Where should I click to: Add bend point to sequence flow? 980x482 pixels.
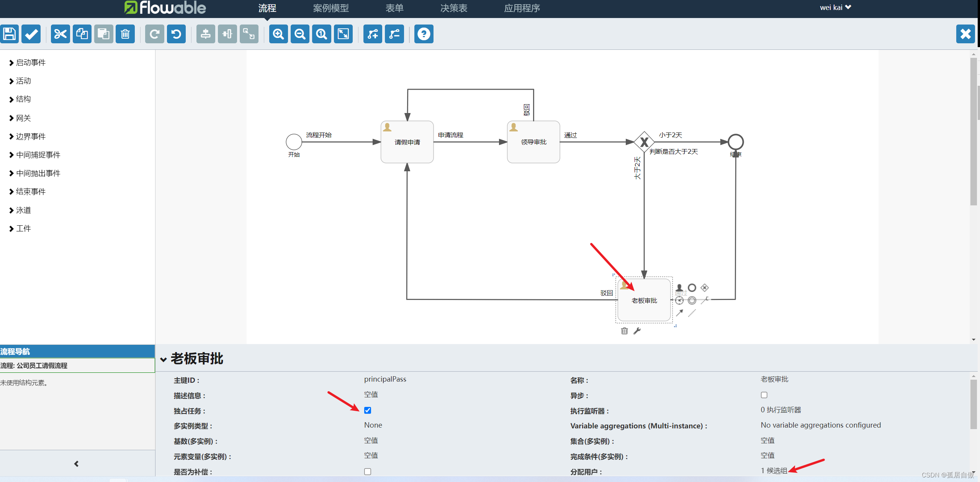[373, 34]
